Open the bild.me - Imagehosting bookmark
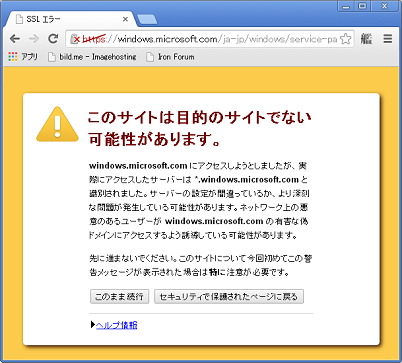Image resolution: width=402 pixels, height=363 pixels. tap(92, 57)
